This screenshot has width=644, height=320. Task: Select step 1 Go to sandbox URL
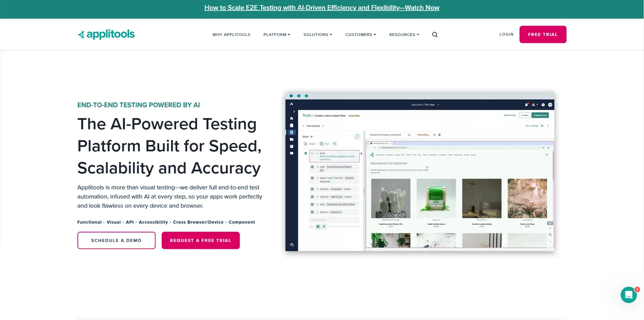click(334, 156)
